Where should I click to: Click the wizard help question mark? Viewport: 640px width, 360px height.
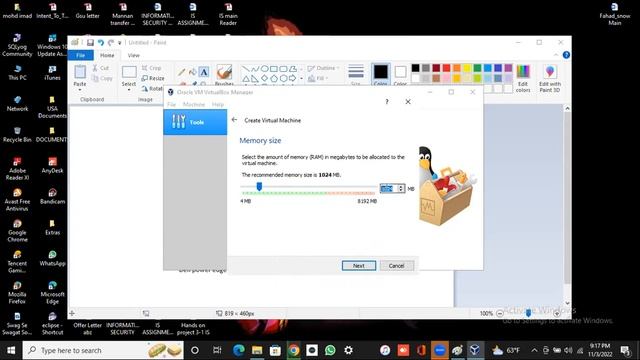tap(387, 102)
